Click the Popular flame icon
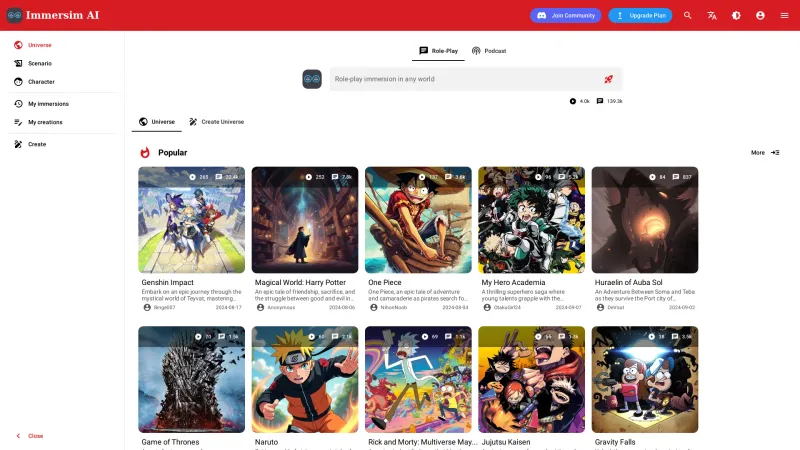Viewport: 800px width, 450px height. point(145,153)
